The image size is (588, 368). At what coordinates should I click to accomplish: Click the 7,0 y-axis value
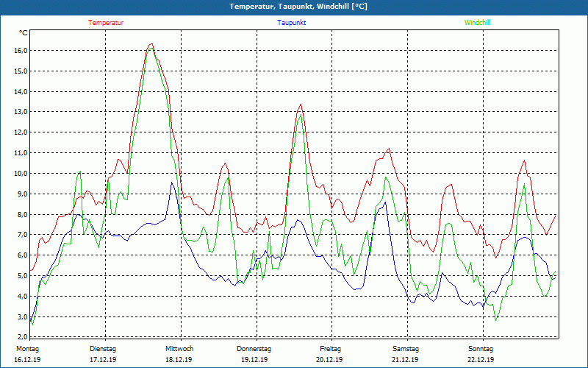click(23, 235)
